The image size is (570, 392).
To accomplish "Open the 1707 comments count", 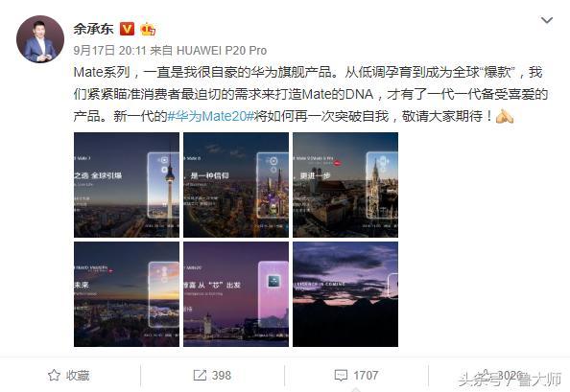I will (366, 376).
